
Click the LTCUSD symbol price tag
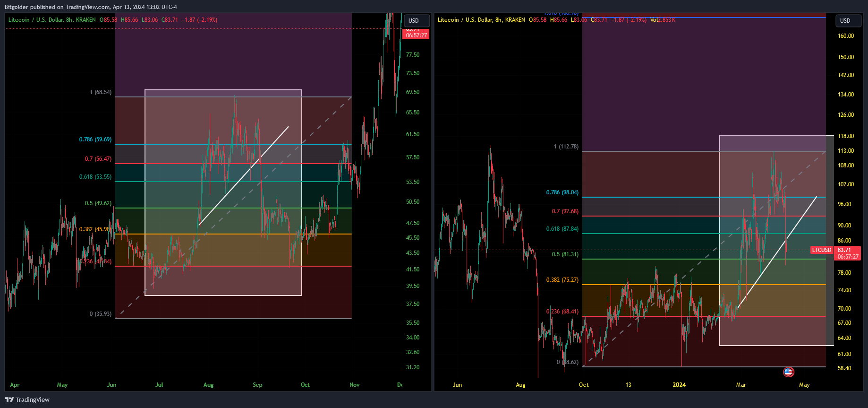tap(822, 250)
